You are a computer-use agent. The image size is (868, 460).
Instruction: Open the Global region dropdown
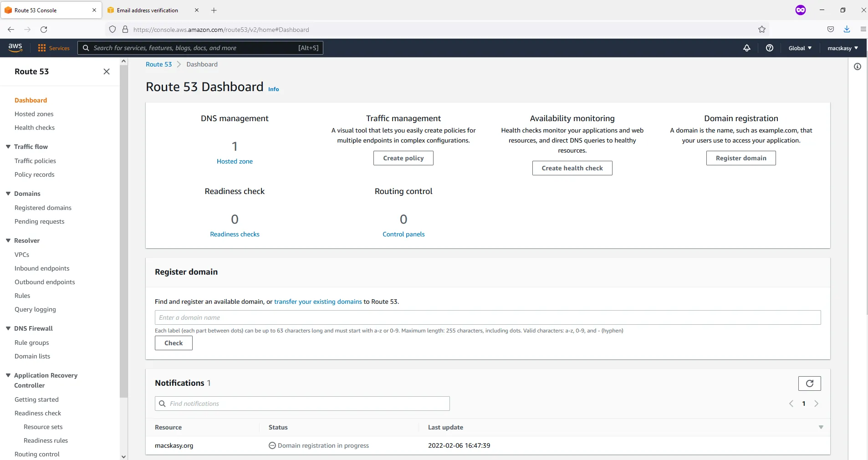(x=800, y=48)
